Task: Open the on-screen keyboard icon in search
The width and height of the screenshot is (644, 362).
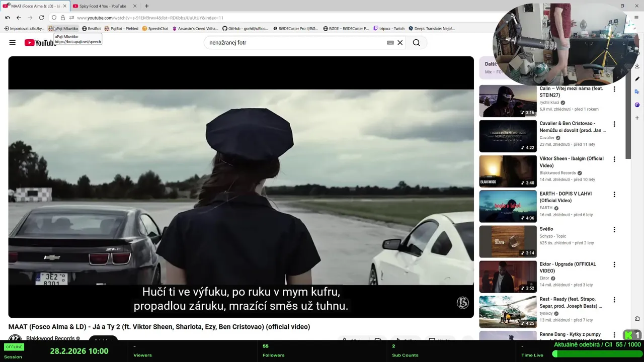Action: 390,43
